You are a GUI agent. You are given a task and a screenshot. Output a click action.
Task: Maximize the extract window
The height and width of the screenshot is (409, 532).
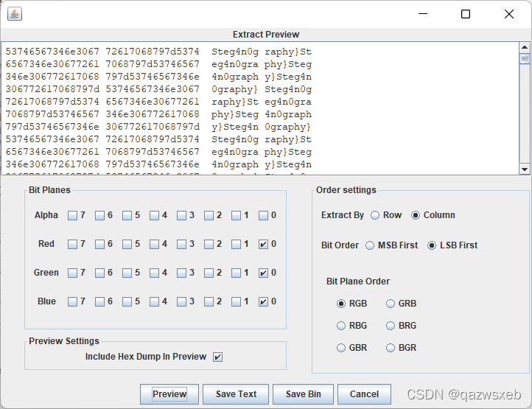tap(466, 14)
